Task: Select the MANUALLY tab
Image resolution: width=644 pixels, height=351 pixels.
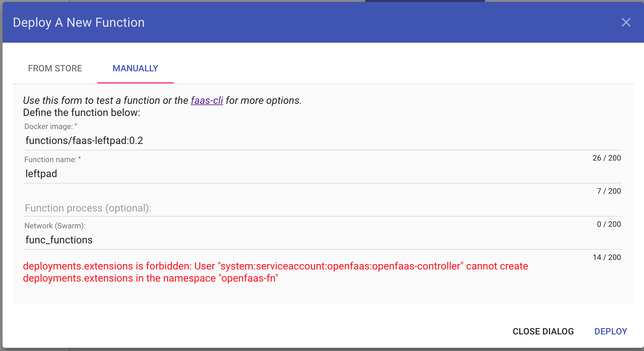Action: point(135,68)
